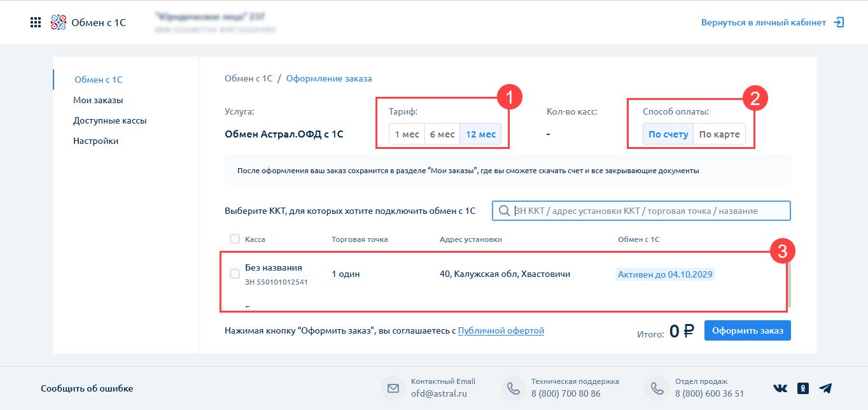Click the Обмен с 1С logo icon
The width and height of the screenshot is (868, 410).
58,22
